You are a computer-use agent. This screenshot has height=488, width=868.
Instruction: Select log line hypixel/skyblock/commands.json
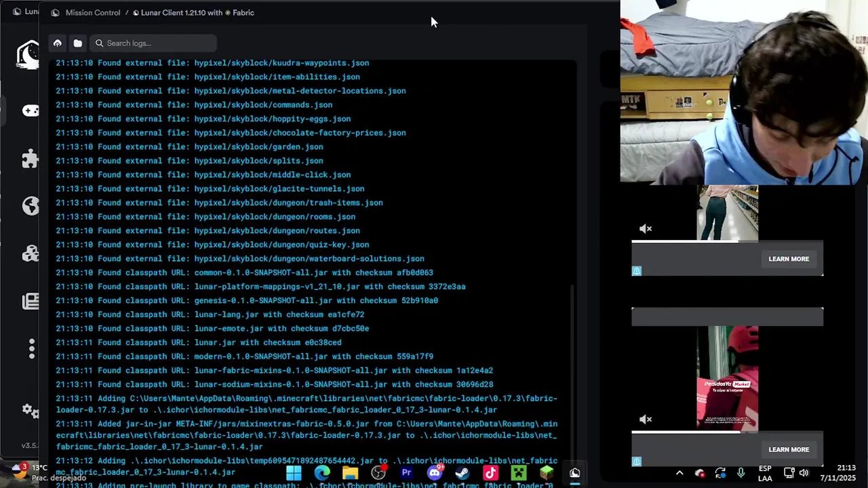(x=194, y=105)
